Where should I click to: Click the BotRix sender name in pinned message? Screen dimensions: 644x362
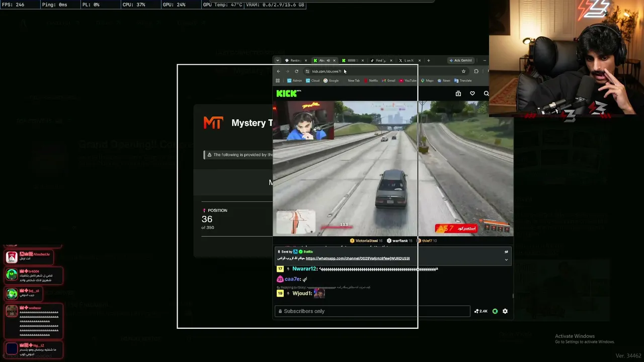pyautogui.click(x=308, y=252)
